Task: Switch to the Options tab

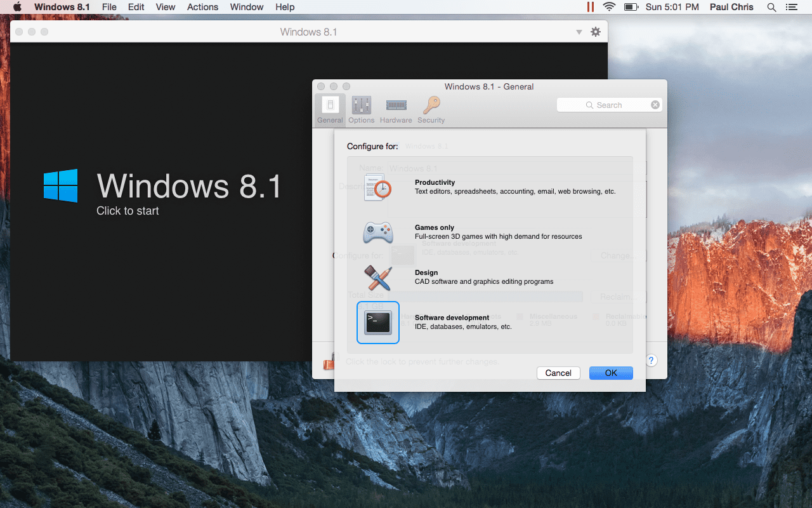Action: point(362,110)
